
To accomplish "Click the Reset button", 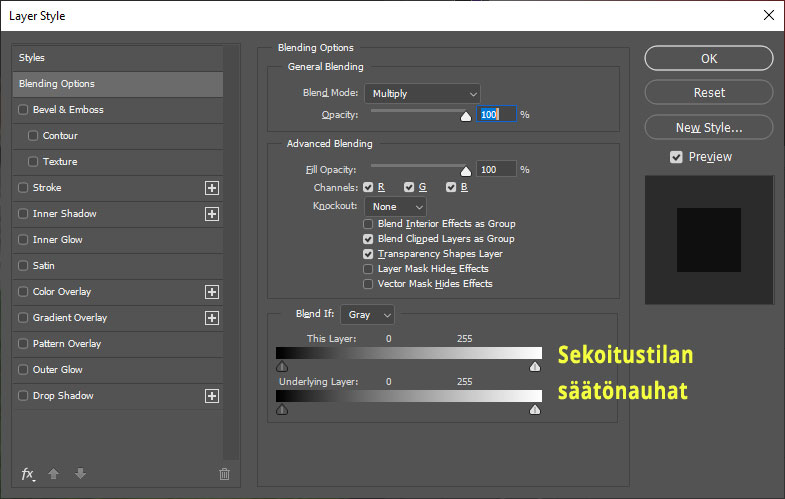I will tap(709, 93).
